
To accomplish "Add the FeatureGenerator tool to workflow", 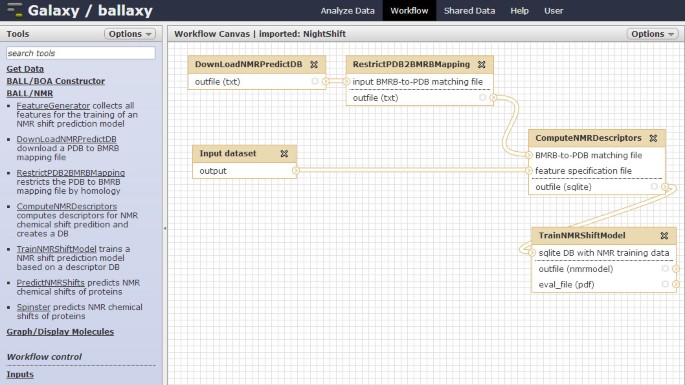I will click(53, 105).
